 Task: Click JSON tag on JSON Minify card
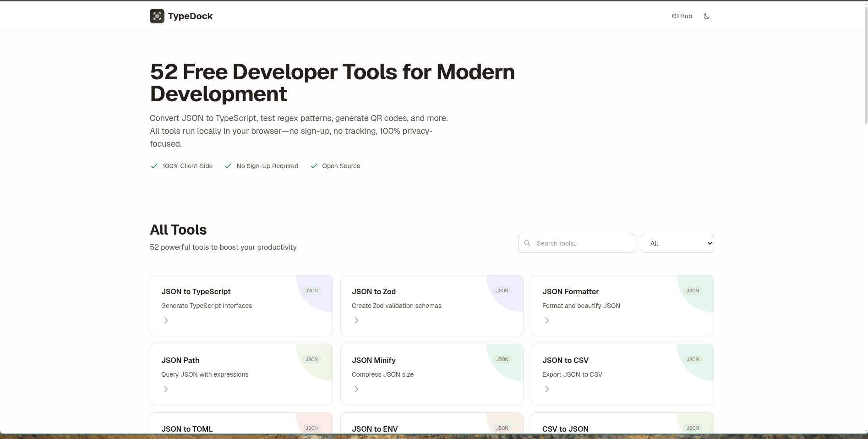tap(502, 359)
